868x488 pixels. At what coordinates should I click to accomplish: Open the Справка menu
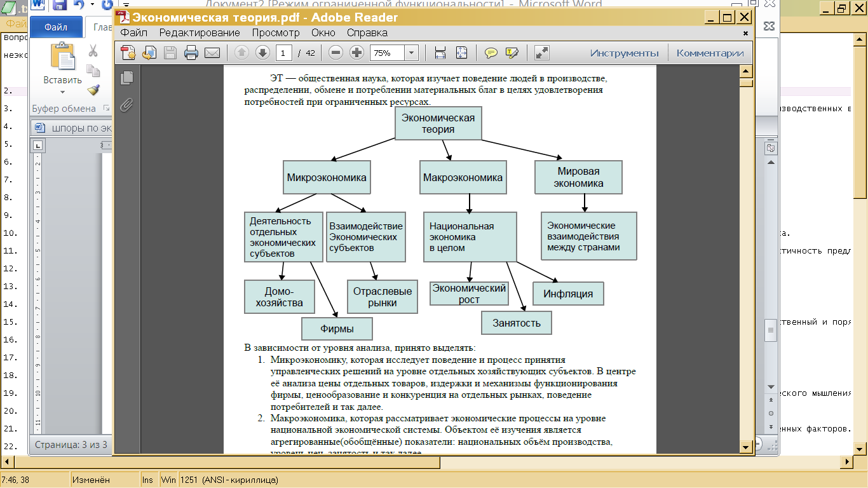pyautogui.click(x=367, y=32)
